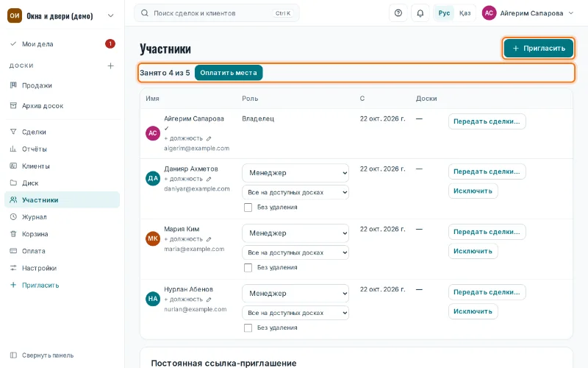Click the Клиенты contacts icon
Image resolution: width=588 pixels, height=368 pixels.
tap(13, 166)
